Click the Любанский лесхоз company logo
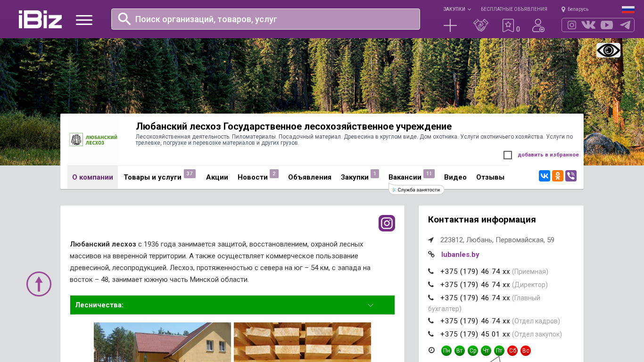 click(93, 140)
